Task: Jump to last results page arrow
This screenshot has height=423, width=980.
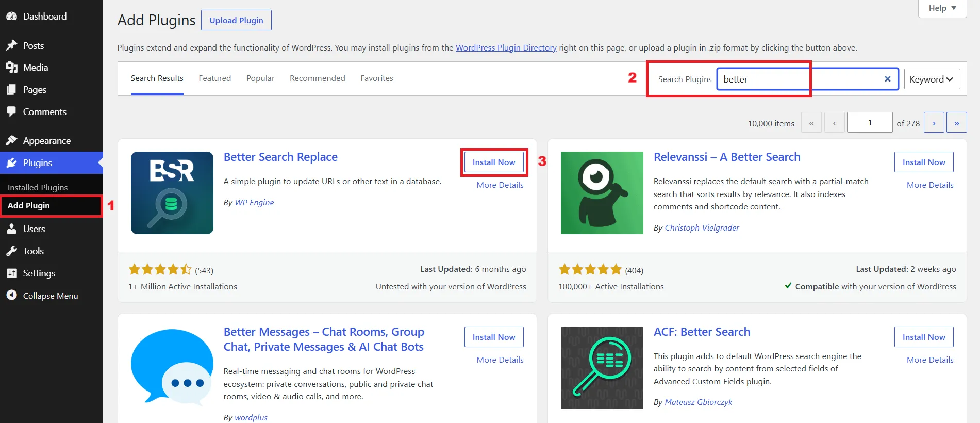Action: pos(957,123)
